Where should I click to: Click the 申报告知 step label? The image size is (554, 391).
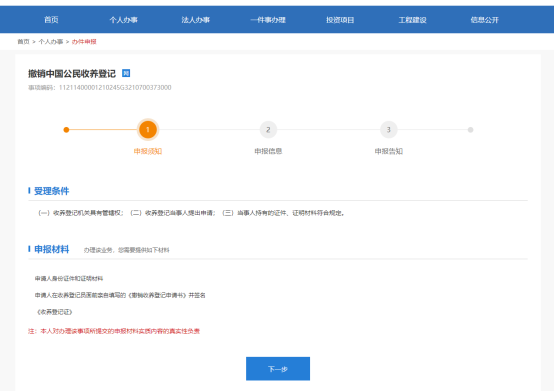(x=389, y=151)
